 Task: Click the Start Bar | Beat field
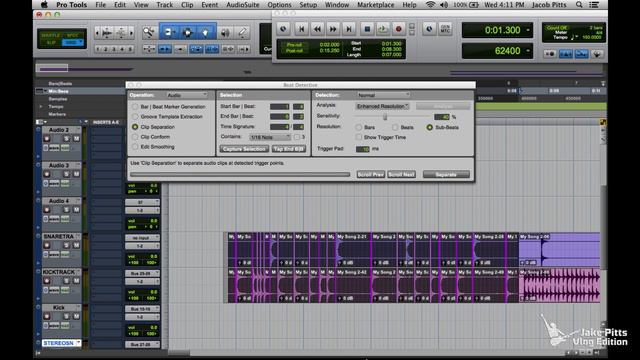point(280,107)
